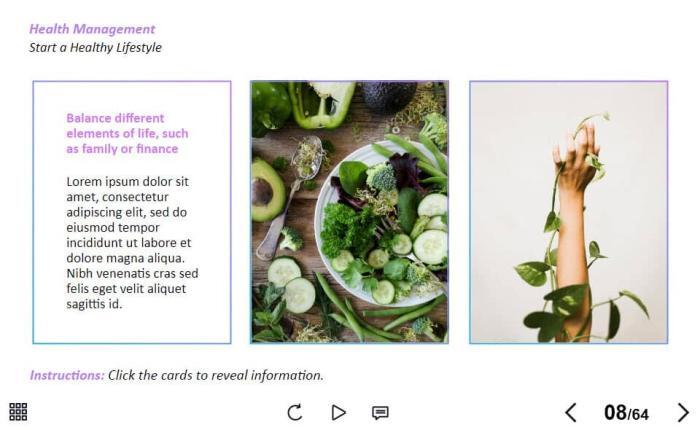Click the 08/64 slide counter
This screenshot has height=430, width=700.
(626, 413)
